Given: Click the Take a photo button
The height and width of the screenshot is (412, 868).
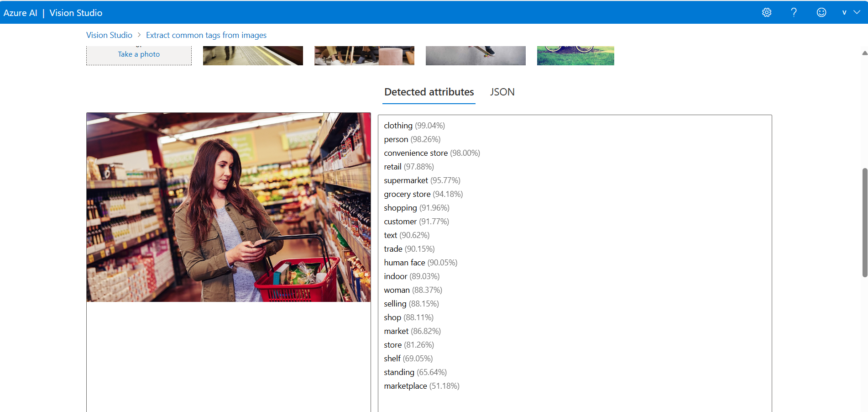Looking at the screenshot, I should click(x=138, y=54).
